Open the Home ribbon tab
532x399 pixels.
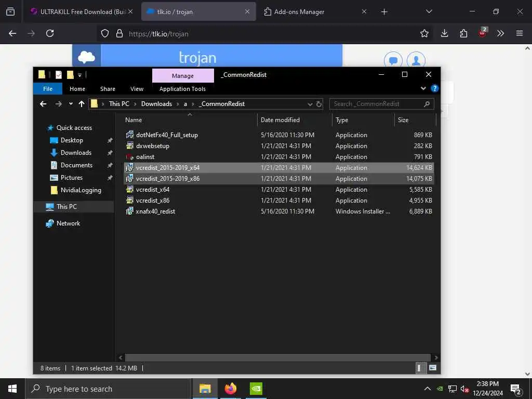pyautogui.click(x=77, y=88)
